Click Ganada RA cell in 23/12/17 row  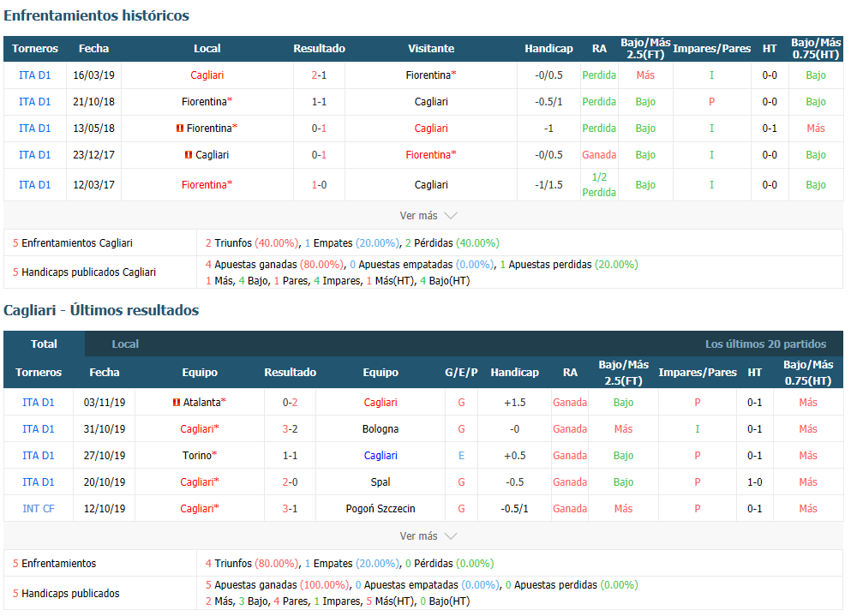point(599,155)
